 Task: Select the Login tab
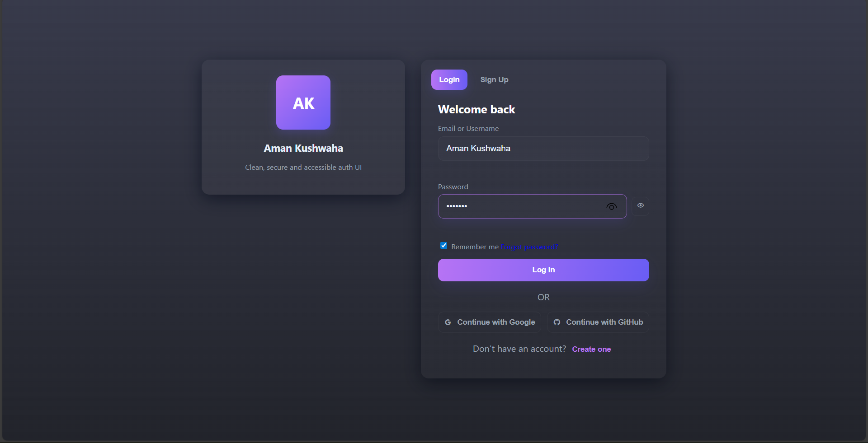coord(449,79)
